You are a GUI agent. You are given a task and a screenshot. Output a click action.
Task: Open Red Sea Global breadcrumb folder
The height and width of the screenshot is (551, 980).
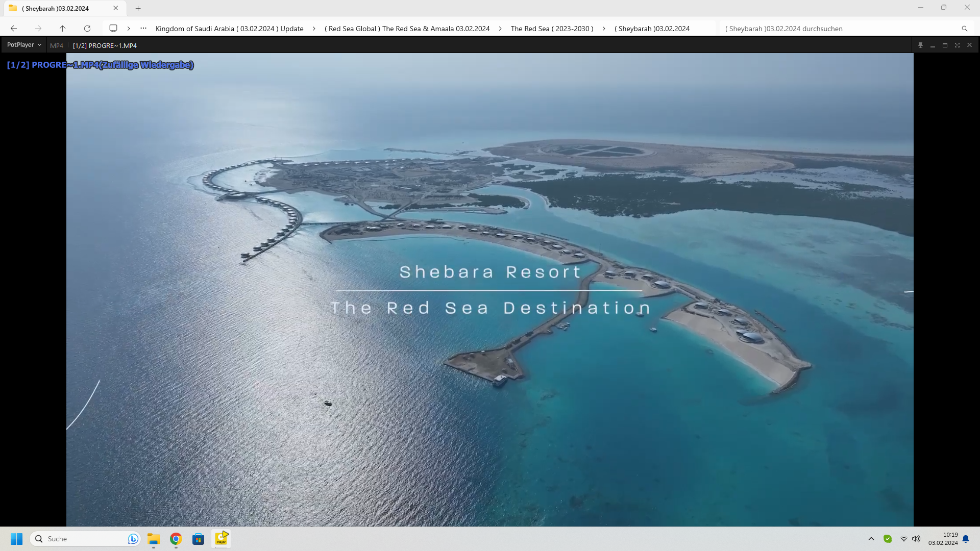(407, 29)
